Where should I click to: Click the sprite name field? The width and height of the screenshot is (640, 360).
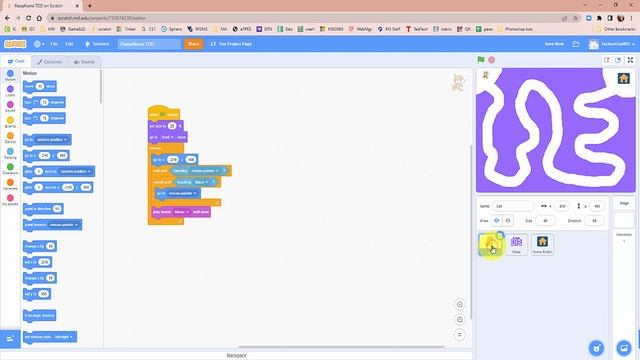(513, 206)
